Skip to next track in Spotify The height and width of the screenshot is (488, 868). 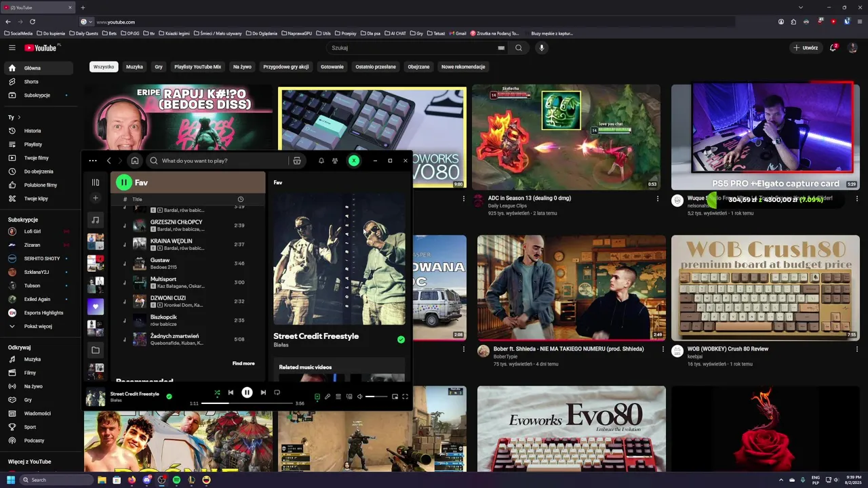coord(263,392)
